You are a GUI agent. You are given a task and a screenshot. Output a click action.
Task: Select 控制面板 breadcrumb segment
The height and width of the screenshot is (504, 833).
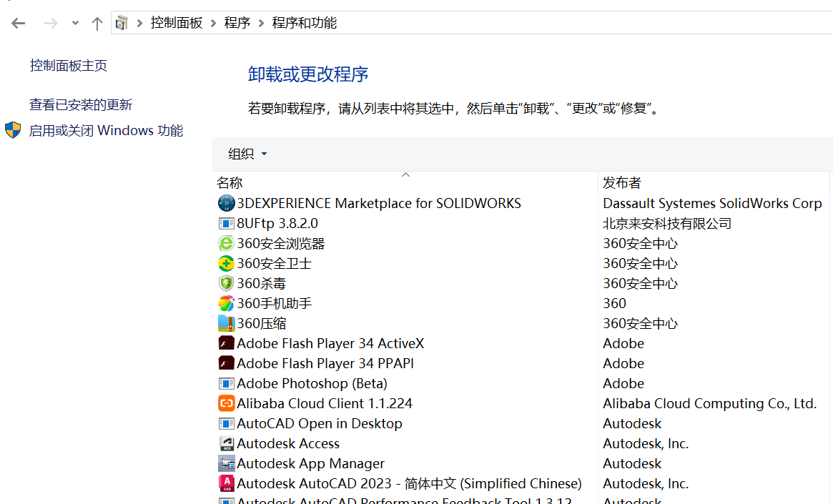pyautogui.click(x=177, y=23)
